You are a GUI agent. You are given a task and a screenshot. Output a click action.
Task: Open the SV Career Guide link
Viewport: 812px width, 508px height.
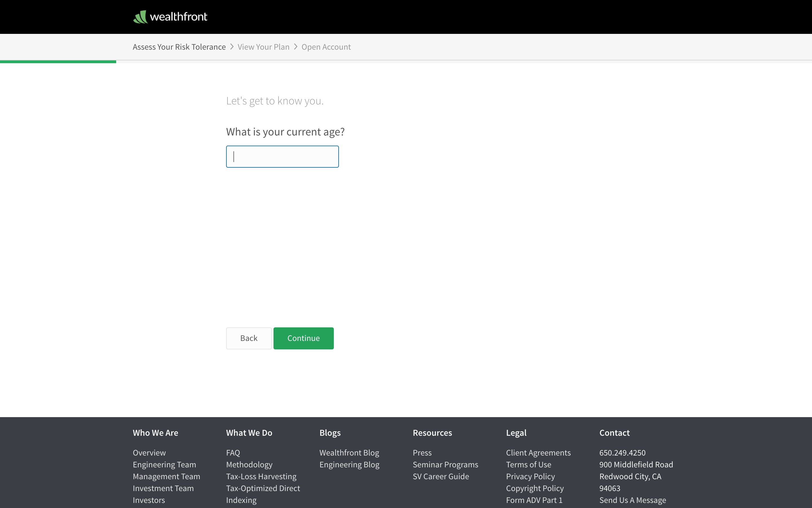tap(441, 476)
